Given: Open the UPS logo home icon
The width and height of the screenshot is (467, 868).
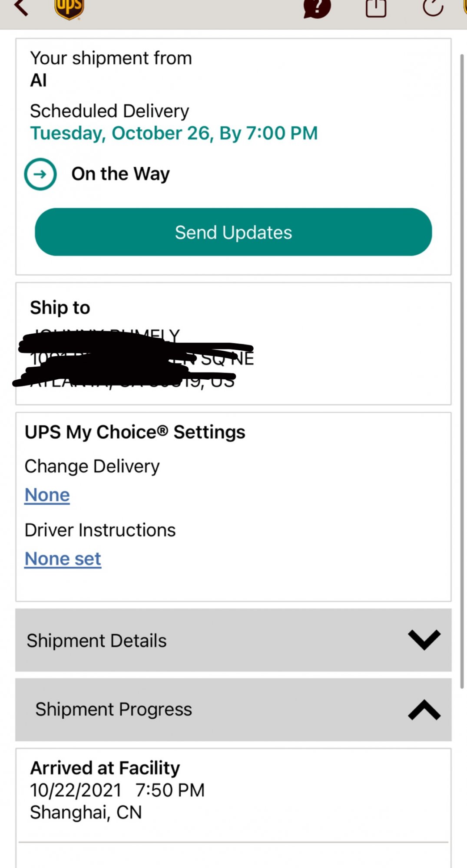Looking at the screenshot, I should click(x=69, y=9).
